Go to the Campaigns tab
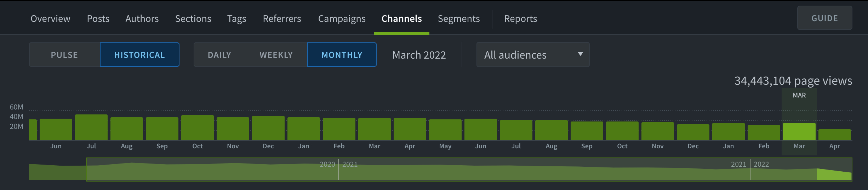The height and width of the screenshot is (190, 868). click(342, 18)
